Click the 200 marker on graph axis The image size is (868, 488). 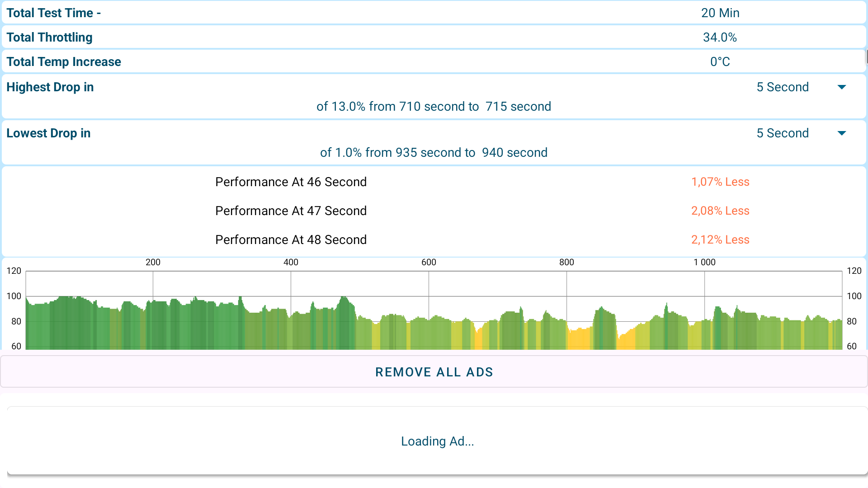click(x=153, y=263)
